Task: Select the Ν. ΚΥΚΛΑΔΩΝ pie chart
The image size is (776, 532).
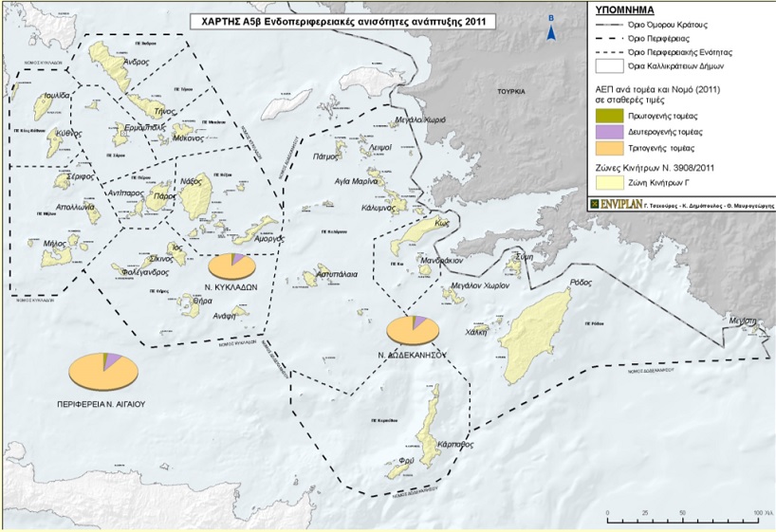Action: coord(232,267)
